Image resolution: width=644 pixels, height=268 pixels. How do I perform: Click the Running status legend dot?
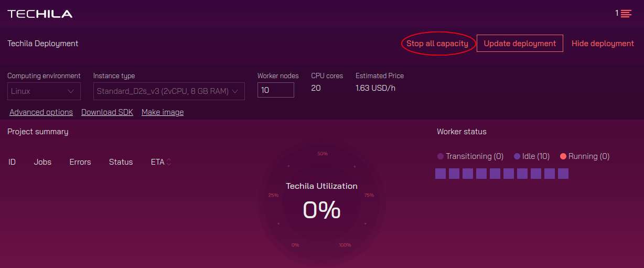click(563, 156)
